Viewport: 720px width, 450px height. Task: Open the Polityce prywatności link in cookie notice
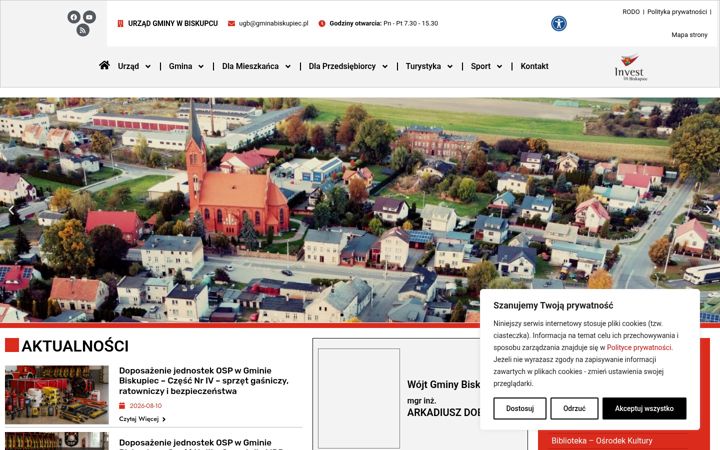[x=639, y=348]
